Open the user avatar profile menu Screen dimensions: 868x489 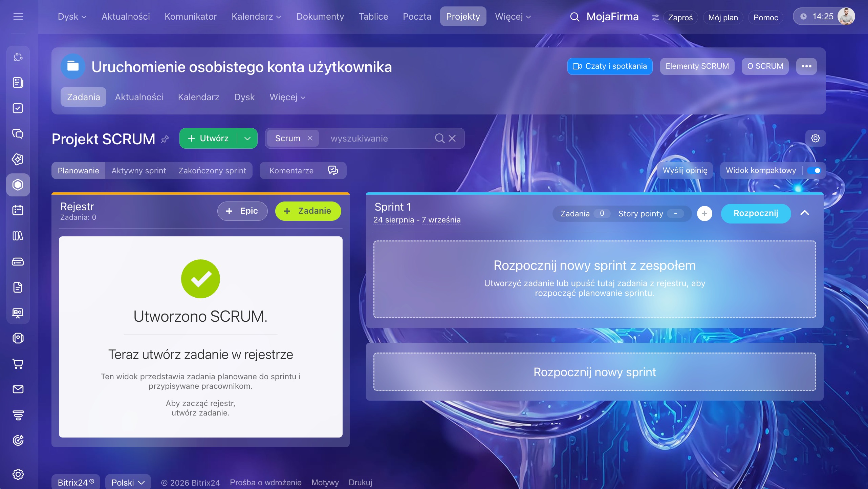coord(846,16)
